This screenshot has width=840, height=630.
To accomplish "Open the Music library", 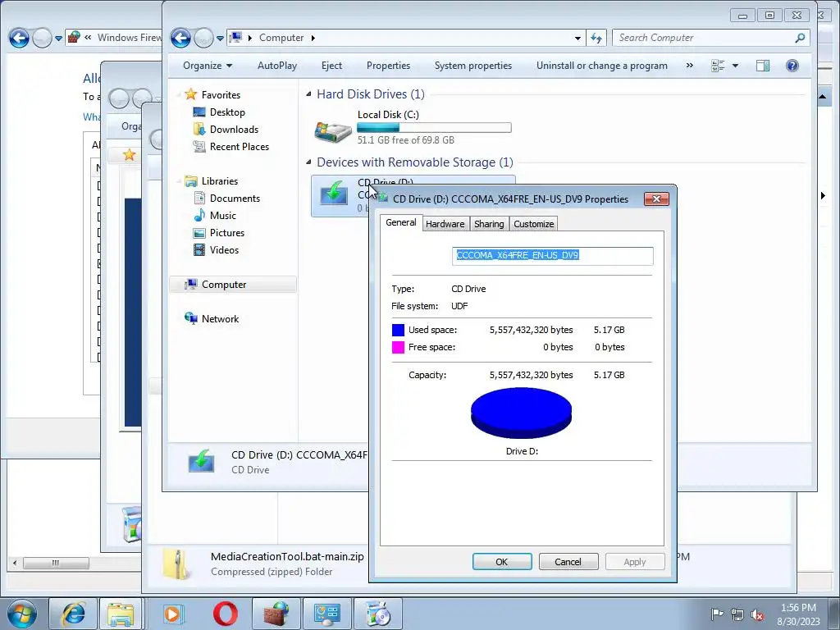I will click(x=222, y=216).
